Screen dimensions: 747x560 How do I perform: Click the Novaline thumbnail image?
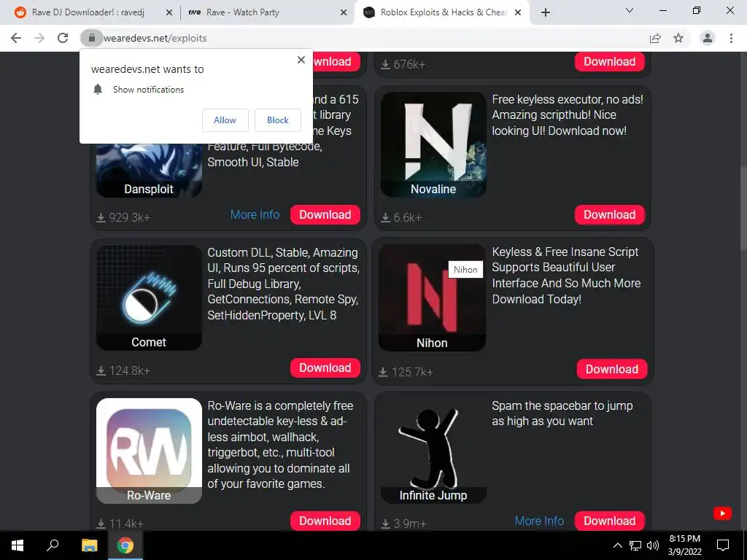(x=433, y=145)
